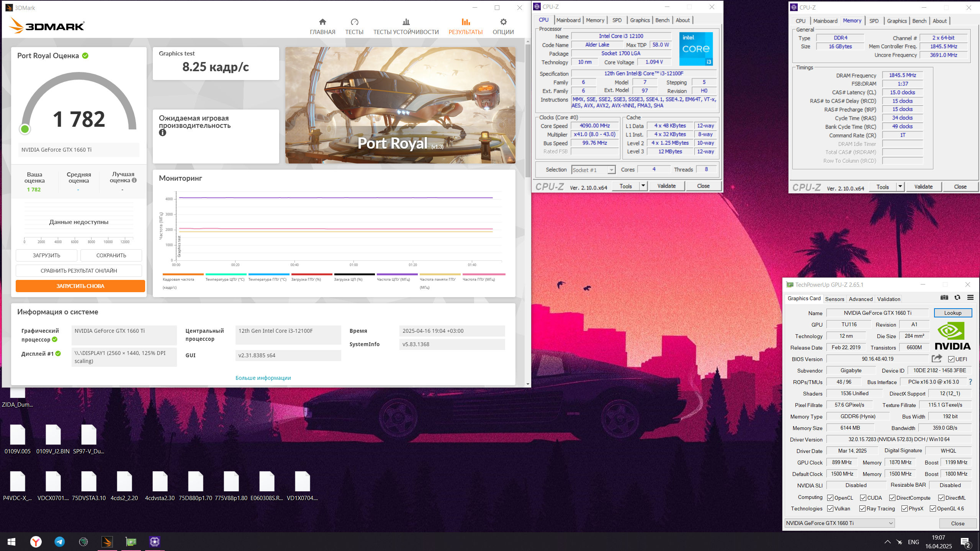
Task: Click the GPU-Z screenshot camera icon
Action: point(944,298)
